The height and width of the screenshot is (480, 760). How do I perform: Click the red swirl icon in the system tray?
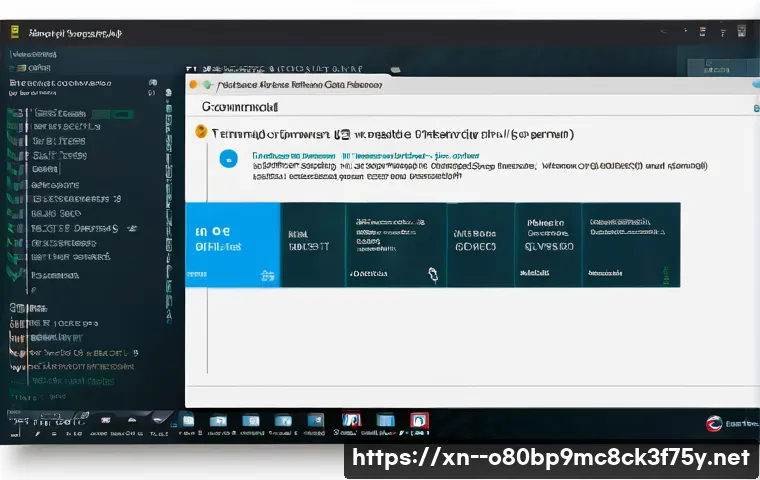click(x=714, y=423)
